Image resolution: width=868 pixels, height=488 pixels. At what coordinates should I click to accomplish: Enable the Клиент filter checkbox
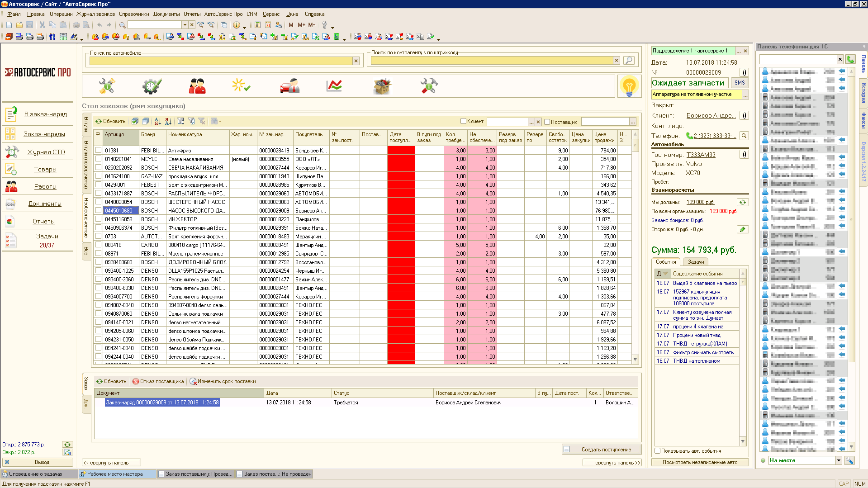pyautogui.click(x=463, y=121)
